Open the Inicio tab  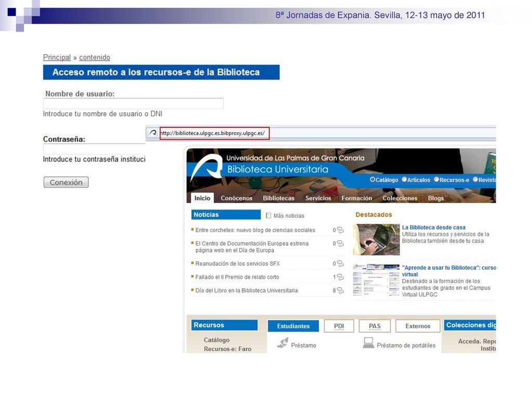click(202, 198)
